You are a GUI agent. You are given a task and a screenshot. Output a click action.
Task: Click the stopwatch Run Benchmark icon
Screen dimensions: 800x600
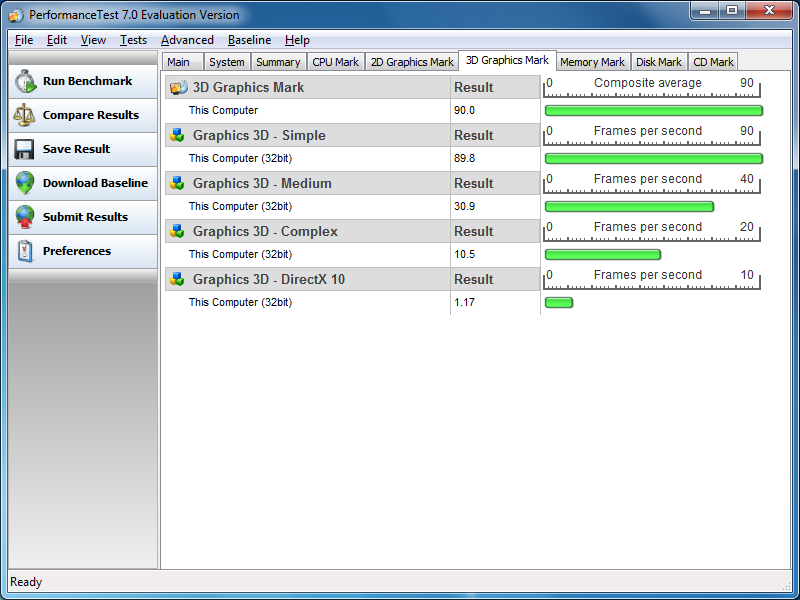(x=25, y=82)
